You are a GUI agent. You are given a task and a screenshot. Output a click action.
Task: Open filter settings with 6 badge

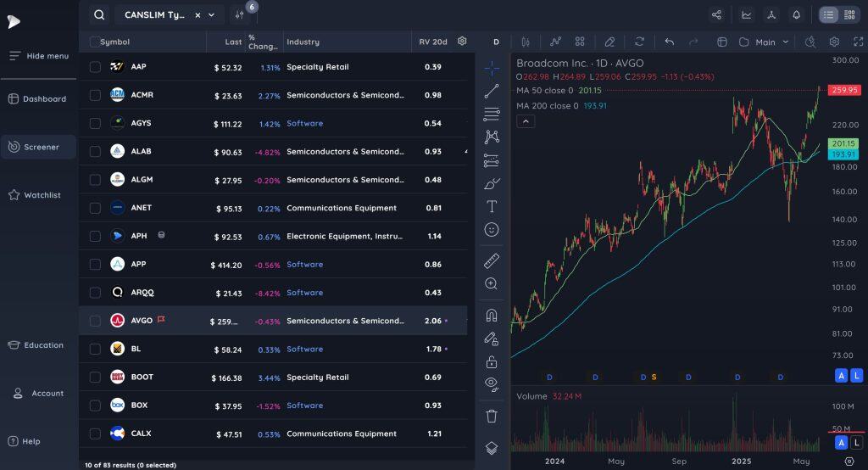[240, 15]
